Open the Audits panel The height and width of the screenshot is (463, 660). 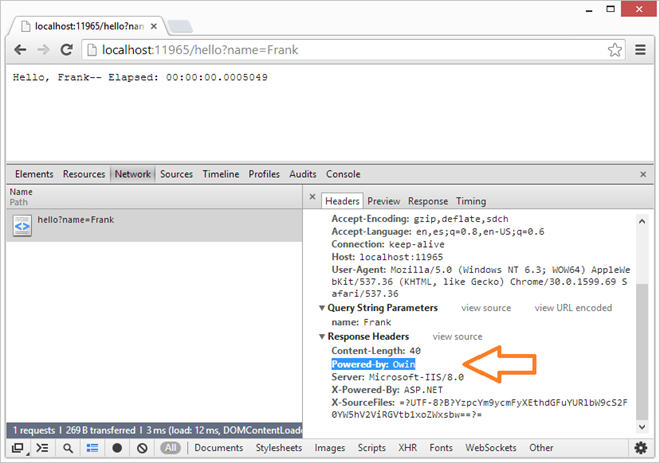pos(303,174)
